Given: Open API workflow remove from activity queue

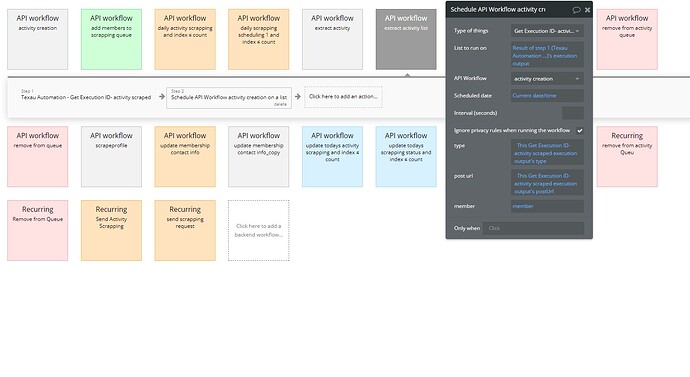Looking at the screenshot, I should pos(627,39).
